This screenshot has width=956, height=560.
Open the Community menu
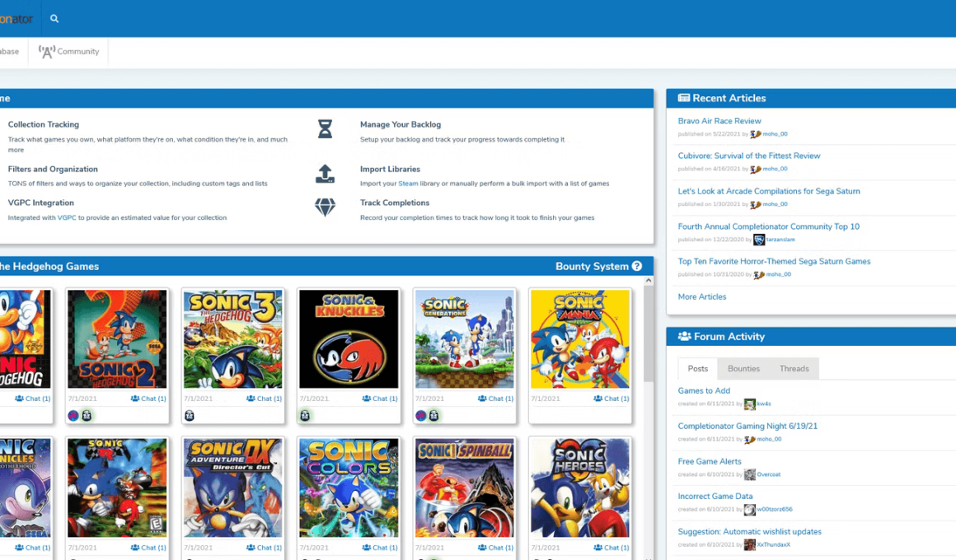coord(69,52)
